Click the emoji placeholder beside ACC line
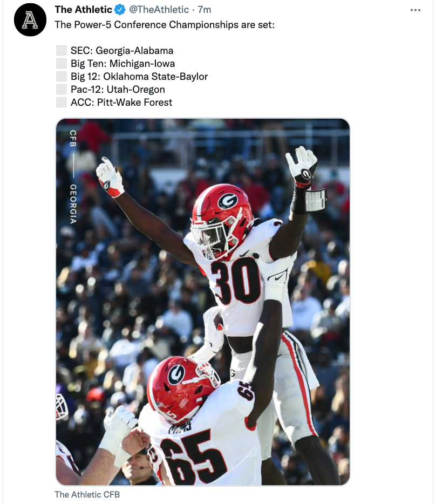Image resolution: width=436 pixels, height=504 pixels. (62, 102)
